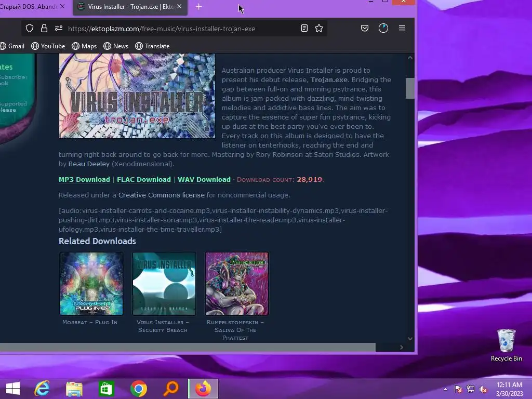Click the Virus Installer trojan.exe album cover
Screen dimensions: 532x399
tap(137, 96)
